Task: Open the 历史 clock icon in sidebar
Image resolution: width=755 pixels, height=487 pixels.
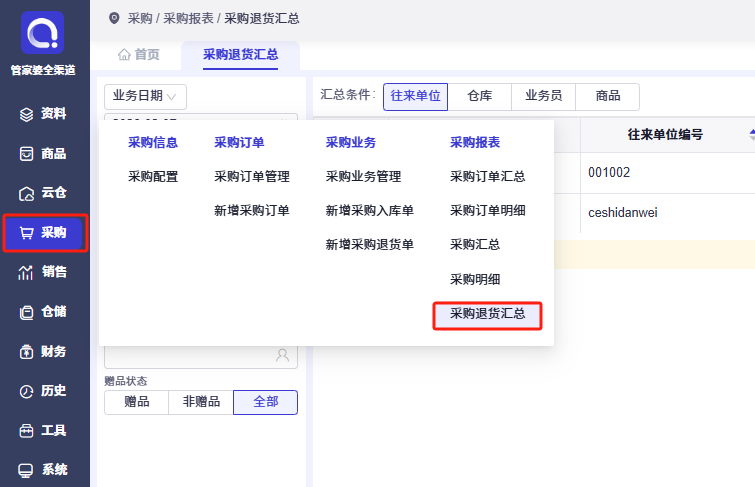Action: tap(26, 391)
